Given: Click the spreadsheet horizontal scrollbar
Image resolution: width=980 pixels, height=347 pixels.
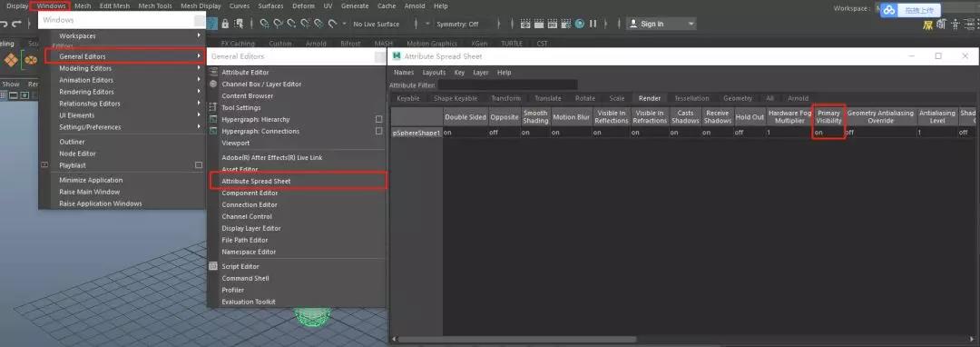Looking at the screenshot, I should [517, 340].
